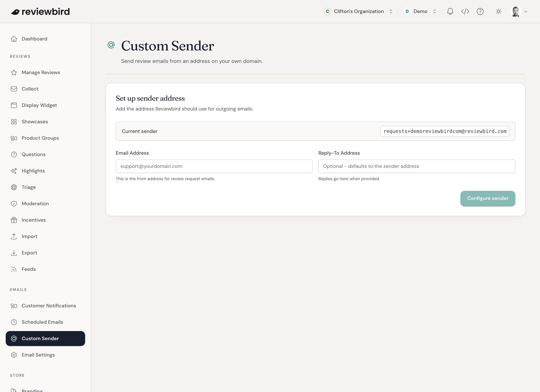540x392 pixels.
Task: Click the Incentives gift icon
Action: click(14, 220)
